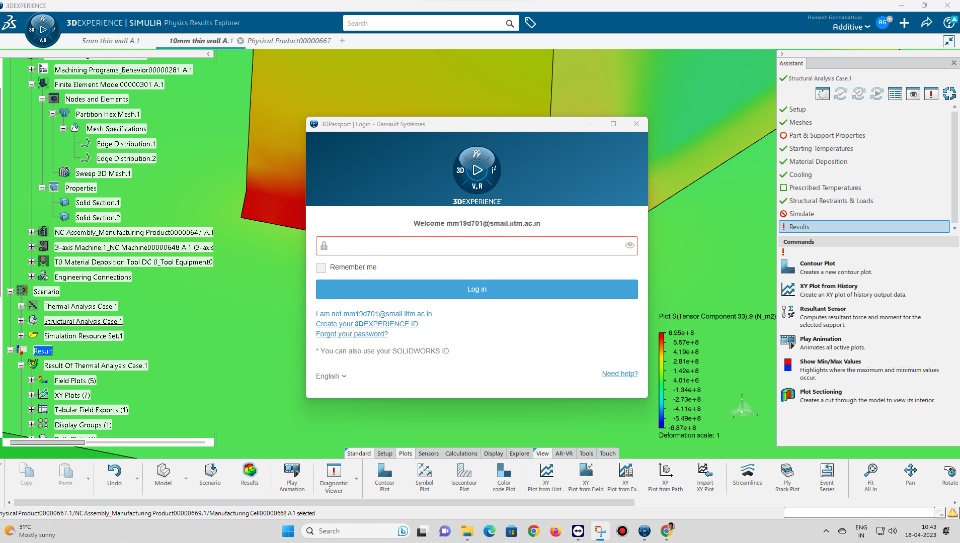Click XY Plot from History icon in toolbar
The image size is (960, 543).
click(x=546, y=470)
